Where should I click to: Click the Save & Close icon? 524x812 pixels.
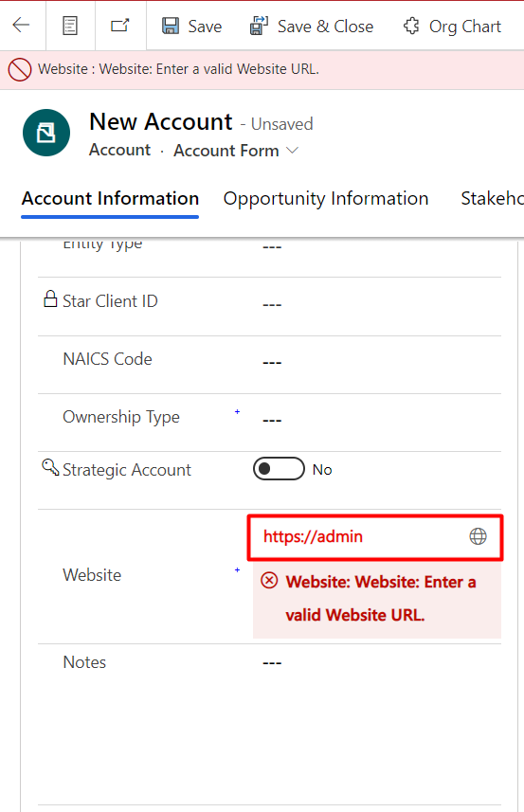(x=259, y=26)
